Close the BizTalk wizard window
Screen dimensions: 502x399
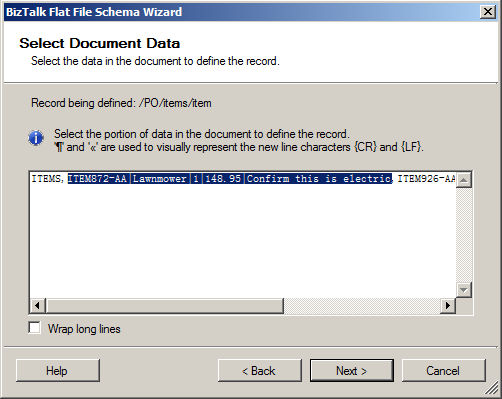point(488,12)
